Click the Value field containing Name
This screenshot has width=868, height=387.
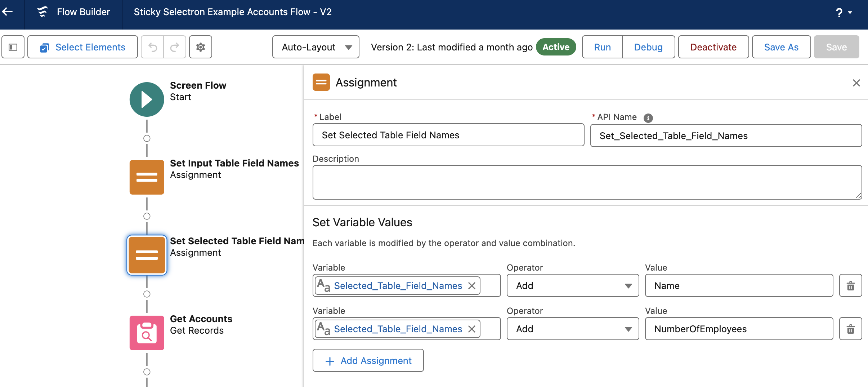coord(739,286)
